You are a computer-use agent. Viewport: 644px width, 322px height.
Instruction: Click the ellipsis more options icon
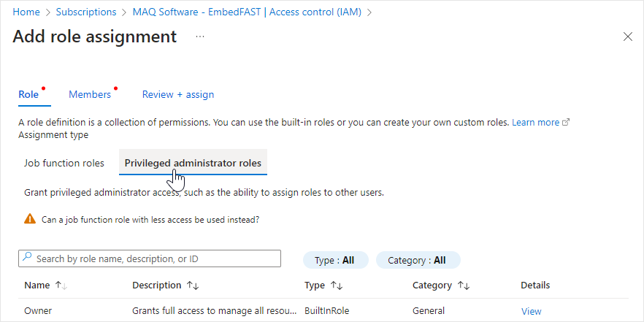pyautogui.click(x=200, y=37)
